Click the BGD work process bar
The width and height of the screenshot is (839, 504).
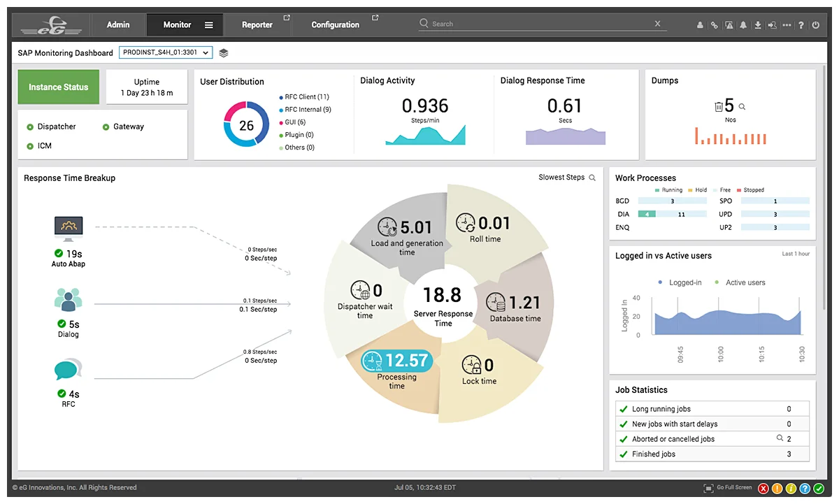tap(672, 201)
